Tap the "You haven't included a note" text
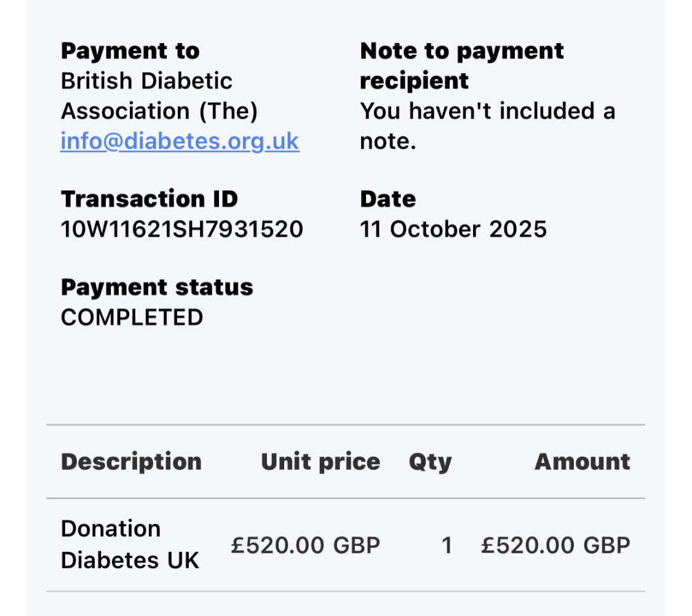The image size is (692, 616). click(x=487, y=126)
